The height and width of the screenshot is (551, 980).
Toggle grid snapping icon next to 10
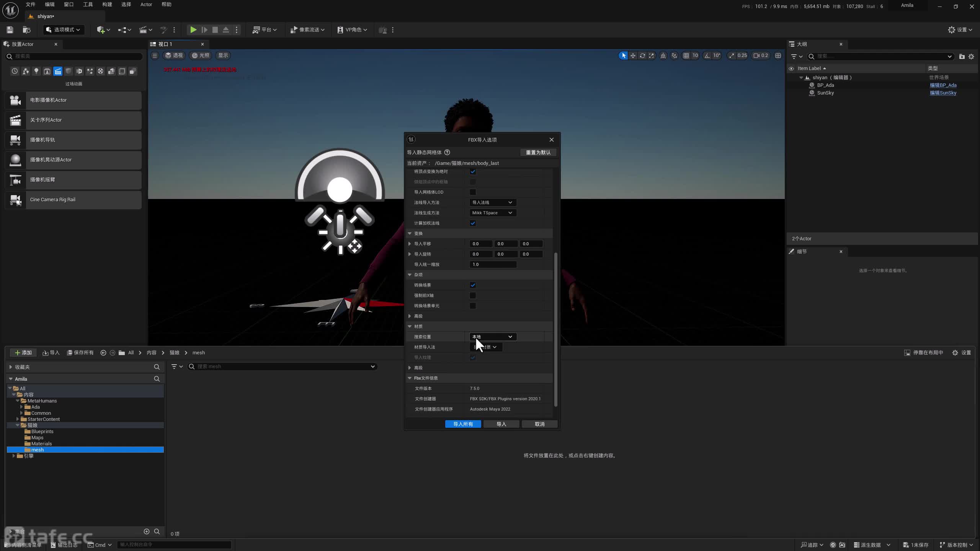point(686,55)
